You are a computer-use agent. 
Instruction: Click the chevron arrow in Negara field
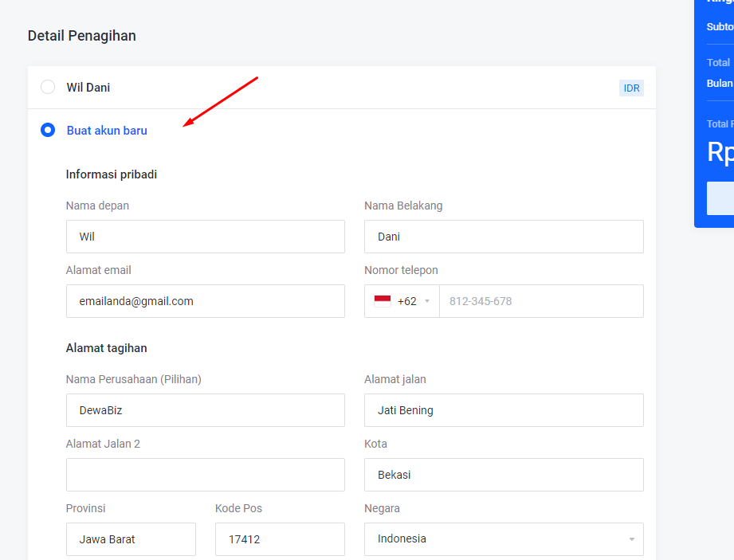(631, 539)
